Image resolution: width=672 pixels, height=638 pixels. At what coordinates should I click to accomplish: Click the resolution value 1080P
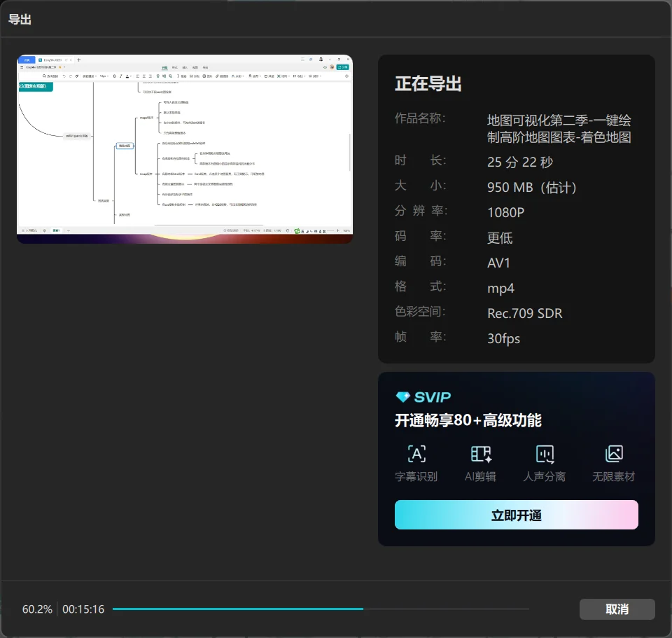click(x=505, y=213)
